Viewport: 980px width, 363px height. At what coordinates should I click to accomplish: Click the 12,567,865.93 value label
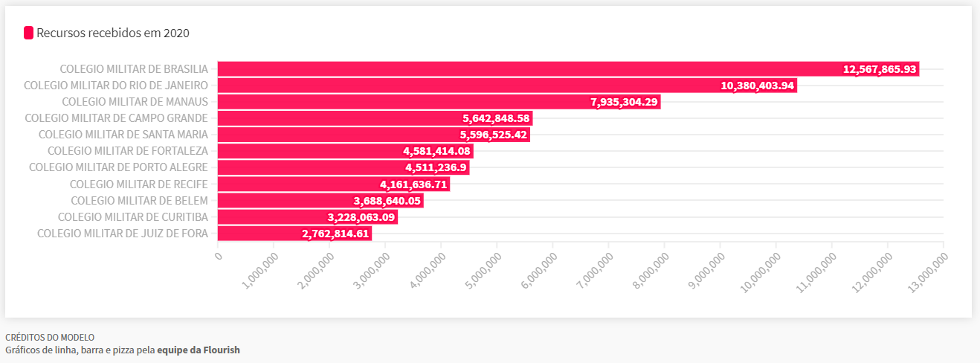[x=880, y=69]
